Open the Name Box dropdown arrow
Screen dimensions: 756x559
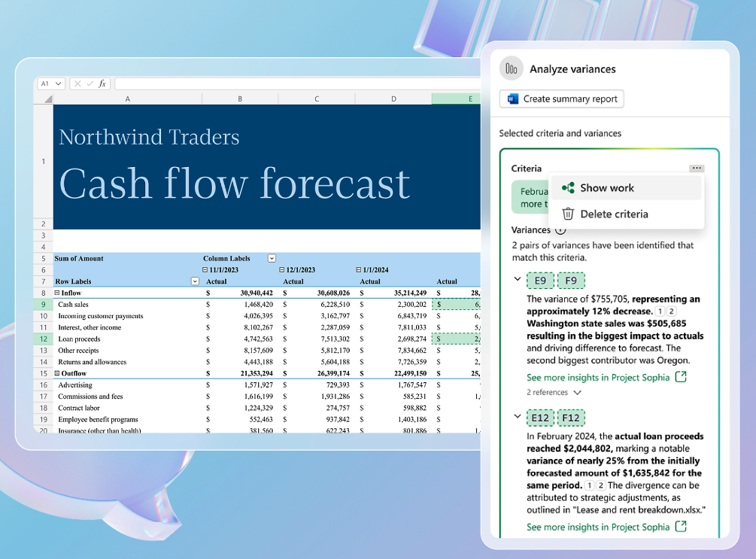click(x=59, y=84)
